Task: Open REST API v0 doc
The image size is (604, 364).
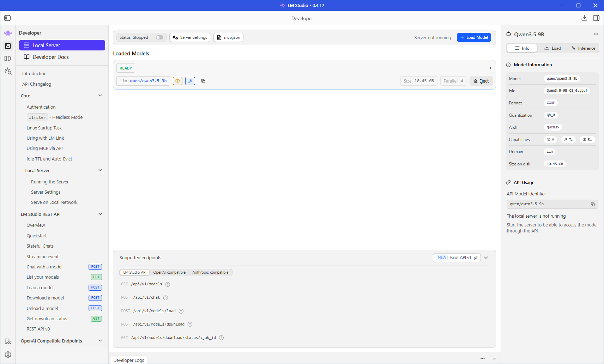Action: click(38, 329)
